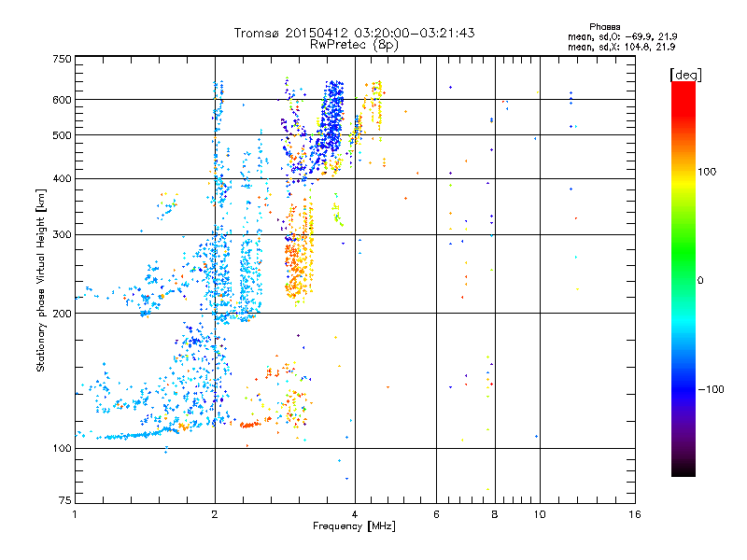The width and height of the screenshot is (747, 560).
Task: Click the colorbar tick label '-100'
Action: 711,389
